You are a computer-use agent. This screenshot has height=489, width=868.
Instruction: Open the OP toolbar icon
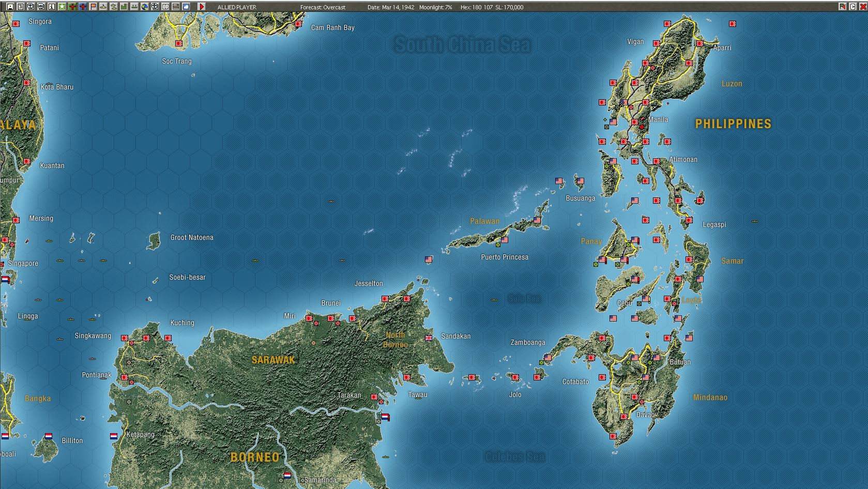tap(165, 7)
